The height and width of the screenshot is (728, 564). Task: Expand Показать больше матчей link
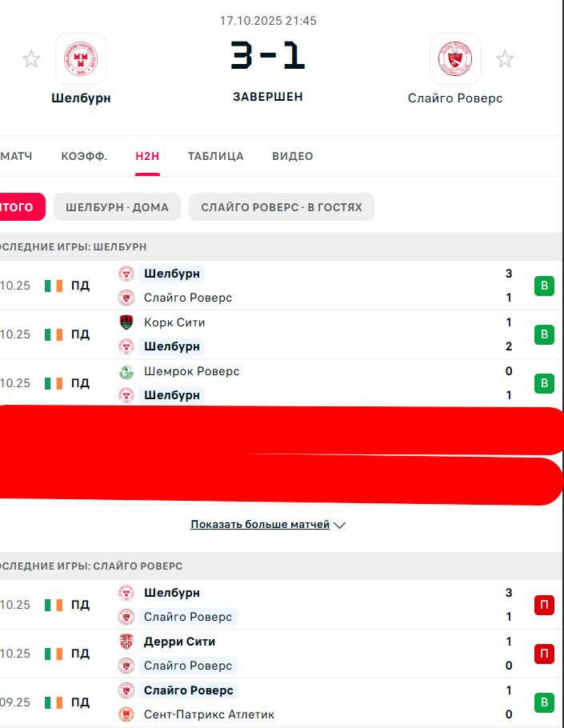[260, 524]
